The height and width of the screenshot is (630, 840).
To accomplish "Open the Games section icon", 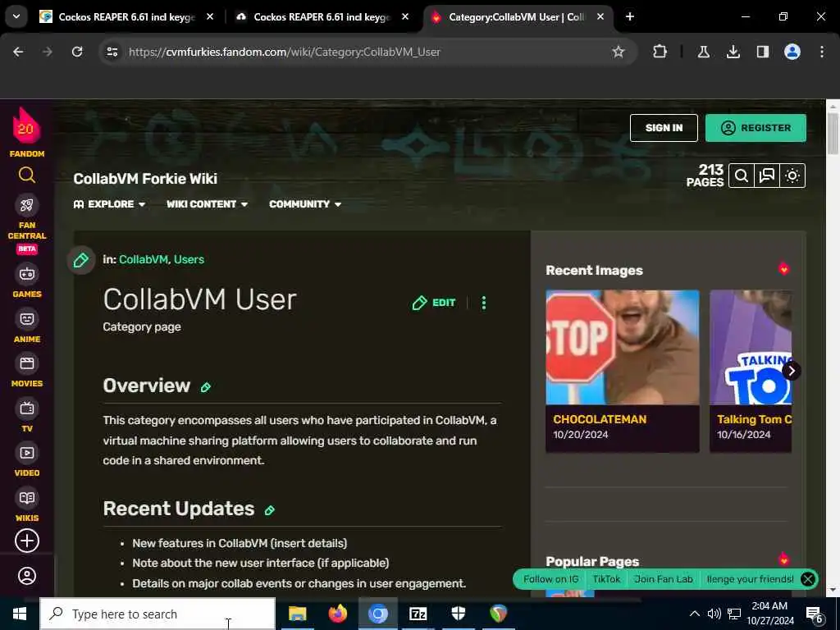I will 27,274.
